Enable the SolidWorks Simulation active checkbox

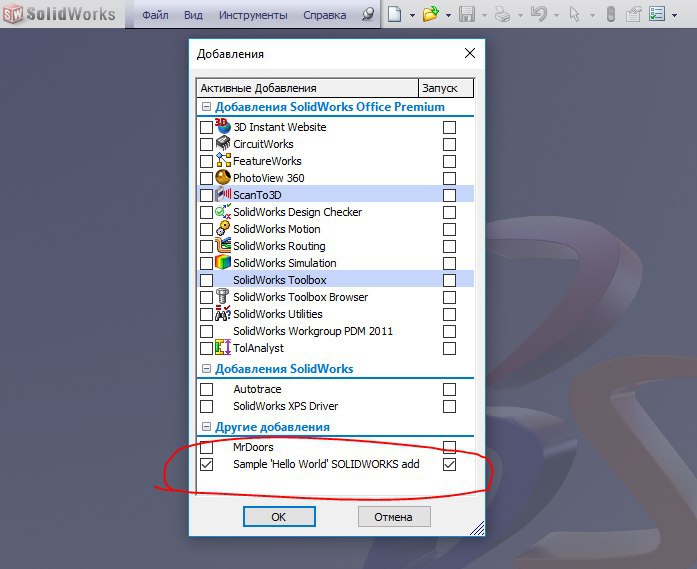[206, 263]
